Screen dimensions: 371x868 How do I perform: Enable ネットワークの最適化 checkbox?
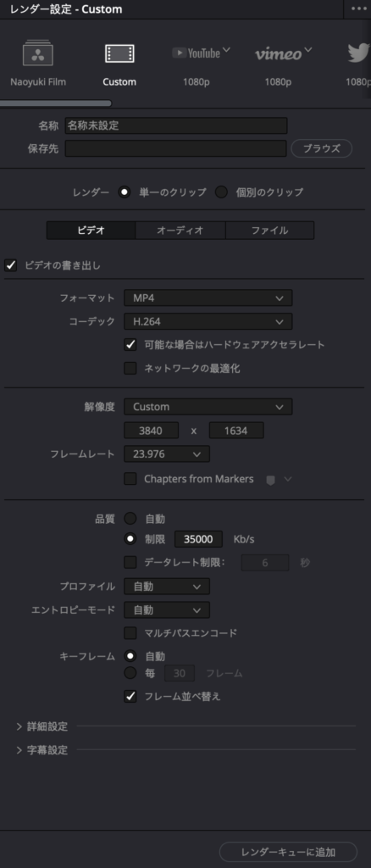click(130, 368)
